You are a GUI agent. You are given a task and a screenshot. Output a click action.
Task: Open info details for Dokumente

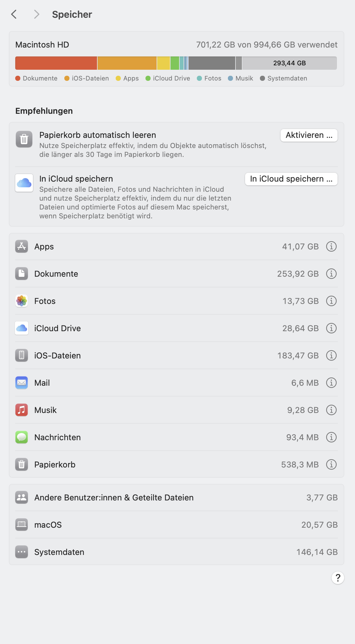click(x=331, y=274)
